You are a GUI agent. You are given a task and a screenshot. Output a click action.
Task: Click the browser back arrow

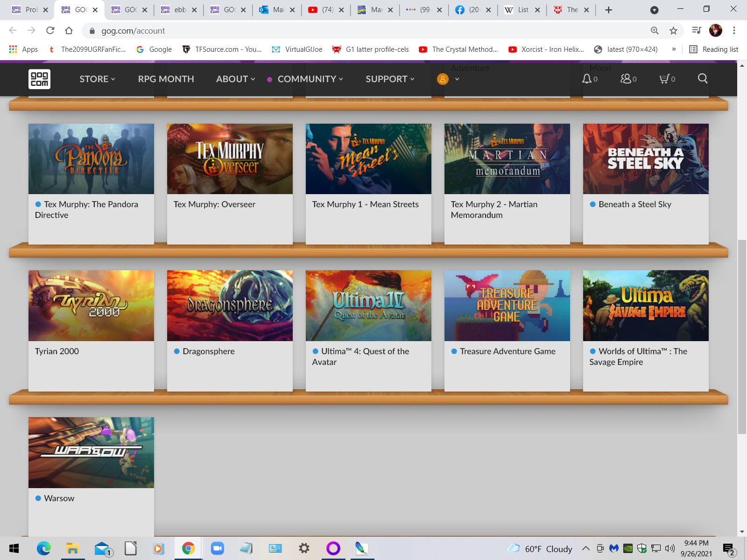tap(13, 30)
